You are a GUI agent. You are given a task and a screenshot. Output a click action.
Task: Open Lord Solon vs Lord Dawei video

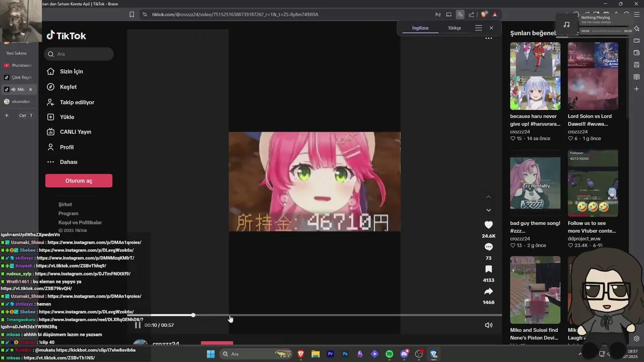(x=593, y=76)
